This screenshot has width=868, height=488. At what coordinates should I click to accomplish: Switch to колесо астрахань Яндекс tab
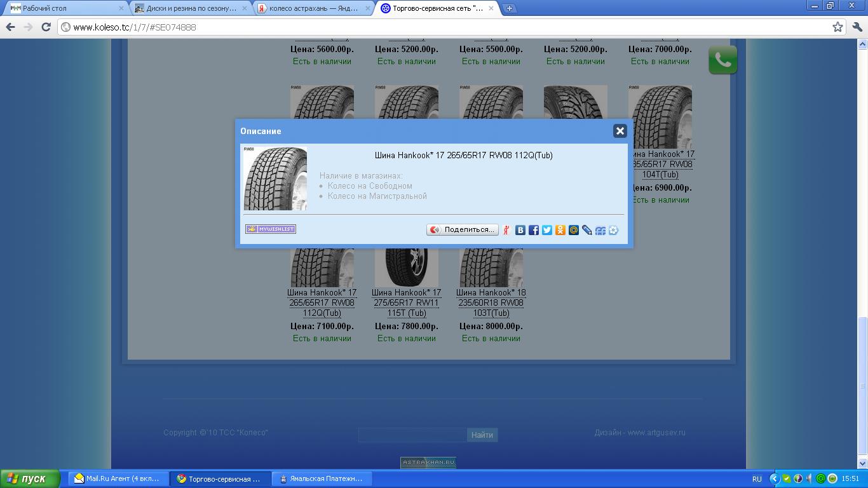[x=313, y=8]
